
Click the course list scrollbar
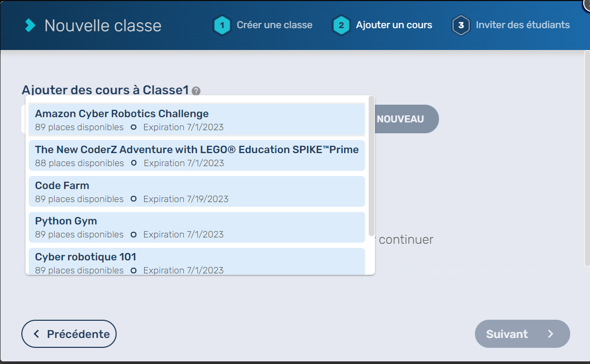(371, 166)
